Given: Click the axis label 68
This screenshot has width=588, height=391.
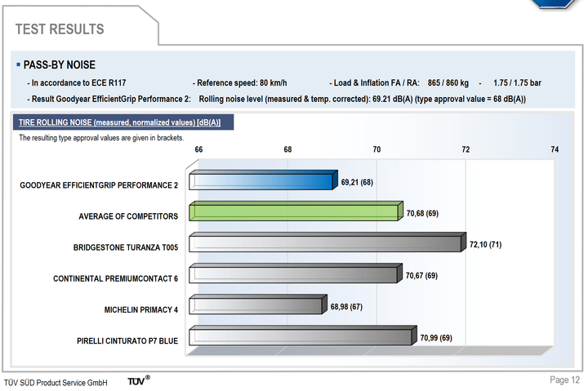Looking at the screenshot, I should (x=287, y=149).
